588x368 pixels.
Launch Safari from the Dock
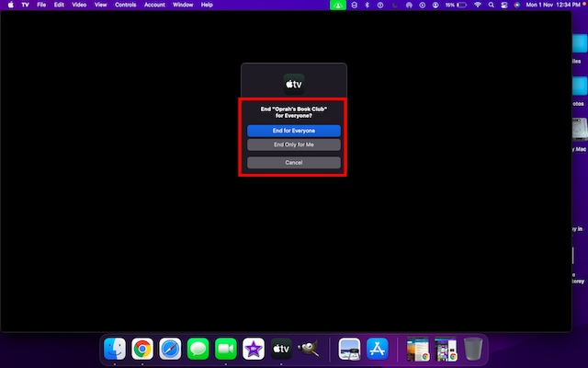[x=170, y=349]
